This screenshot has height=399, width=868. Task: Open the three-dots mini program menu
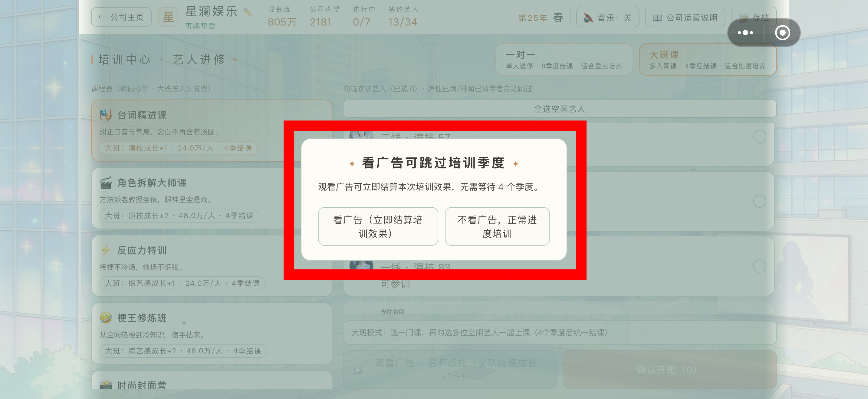coord(745,33)
